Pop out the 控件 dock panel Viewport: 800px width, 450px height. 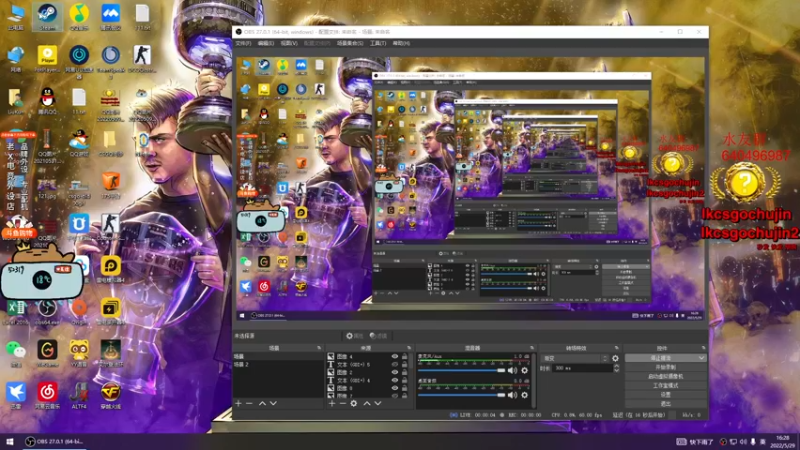pos(704,348)
